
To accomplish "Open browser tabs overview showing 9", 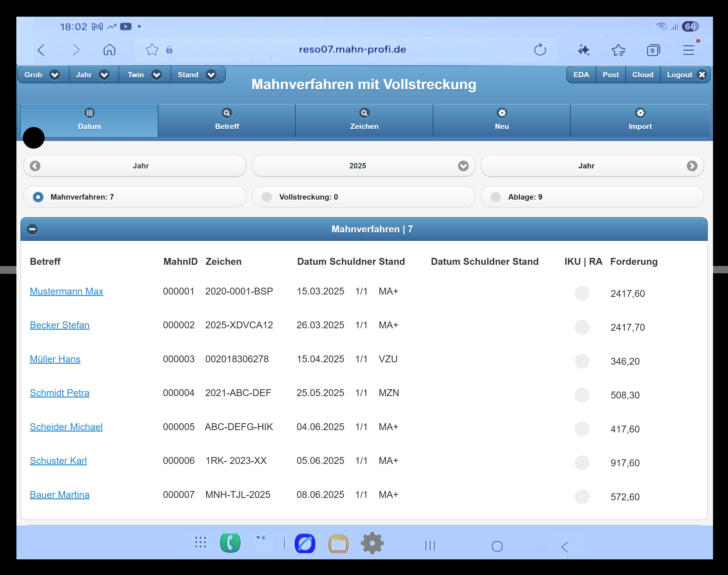I will pos(653,50).
